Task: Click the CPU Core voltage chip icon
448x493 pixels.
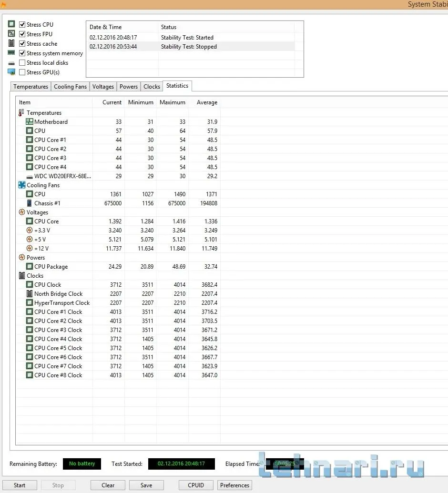Action: 29,221
